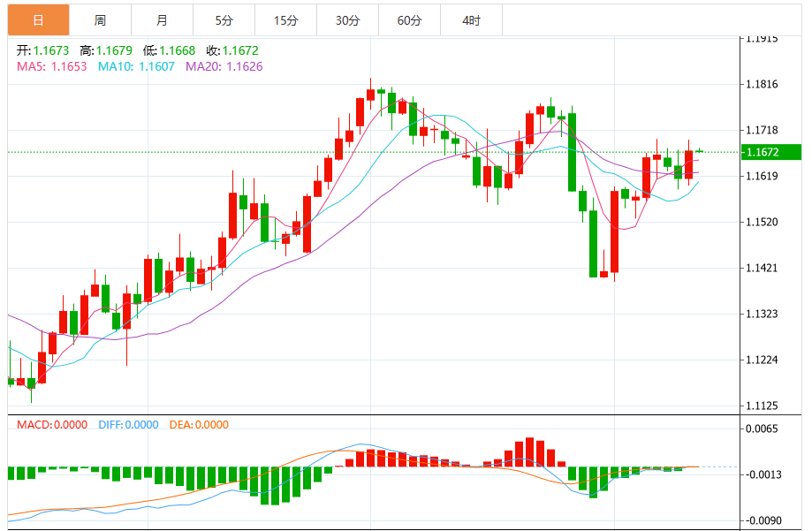Select the DIFF indicator label
This screenshot has width=812, height=531.
pyautogui.click(x=126, y=424)
